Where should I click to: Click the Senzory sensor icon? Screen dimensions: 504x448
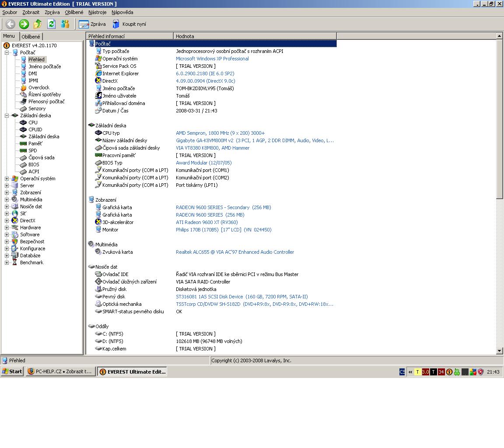click(23, 108)
